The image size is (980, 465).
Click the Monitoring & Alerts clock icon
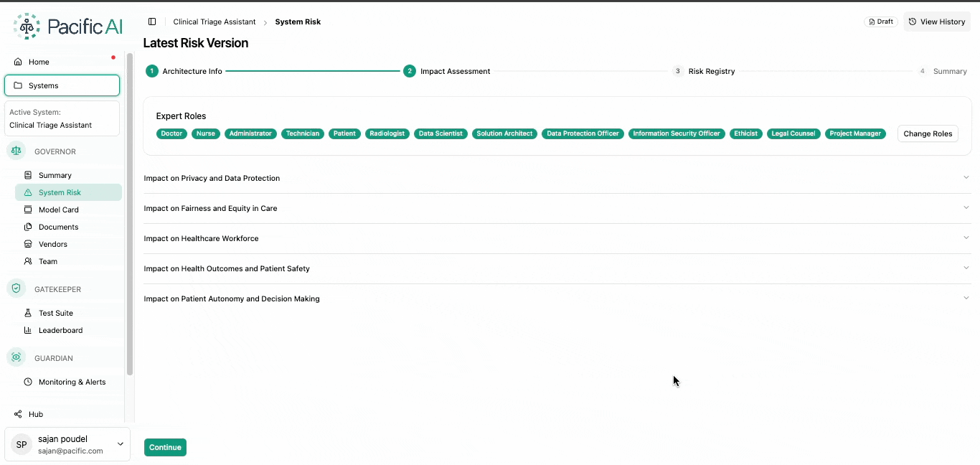(28, 382)
